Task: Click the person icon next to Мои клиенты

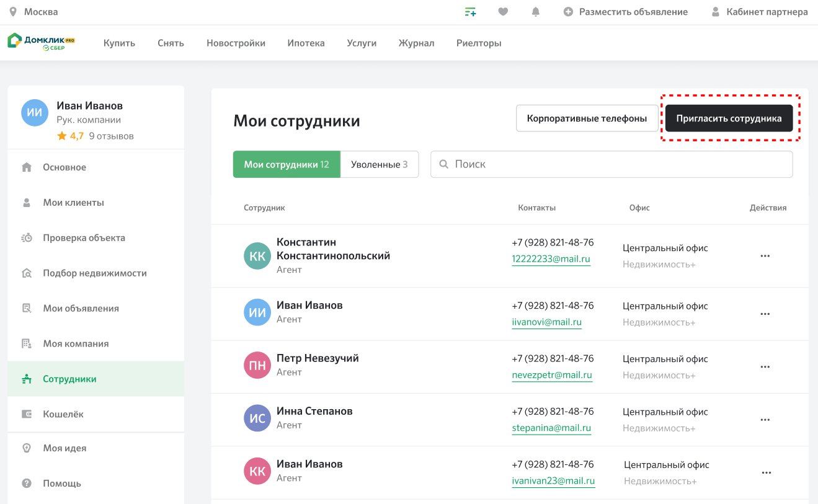Action: pos(27,203)
